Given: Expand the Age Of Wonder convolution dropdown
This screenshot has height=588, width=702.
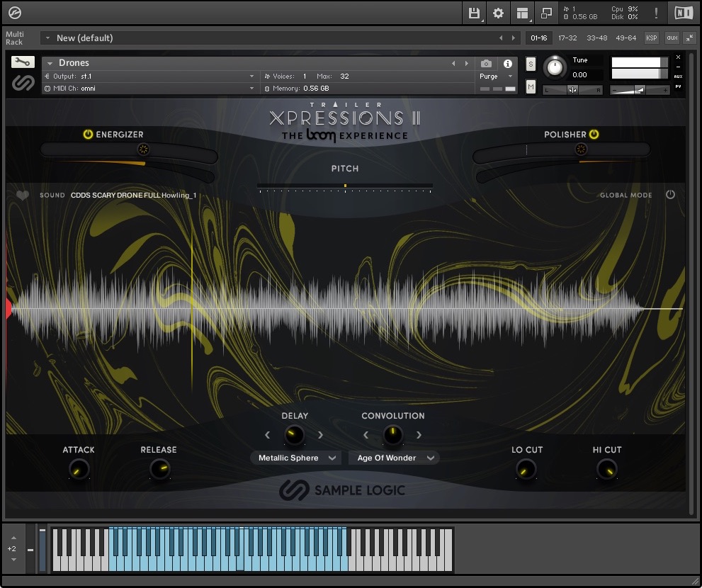Looking at the screenshot, I should [394, 458].
